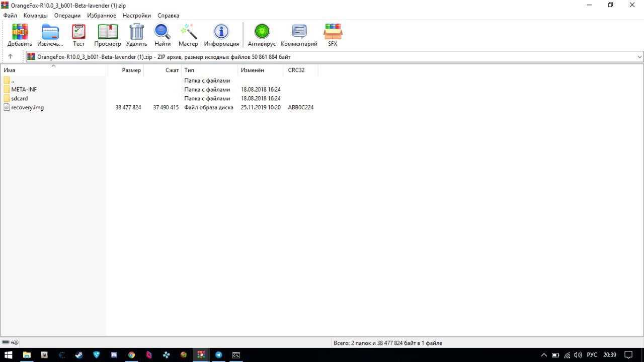This screenshot has height=362, width=644.
Task: Open the Просмотр (View) tool
Action: (x=108, y=35)
